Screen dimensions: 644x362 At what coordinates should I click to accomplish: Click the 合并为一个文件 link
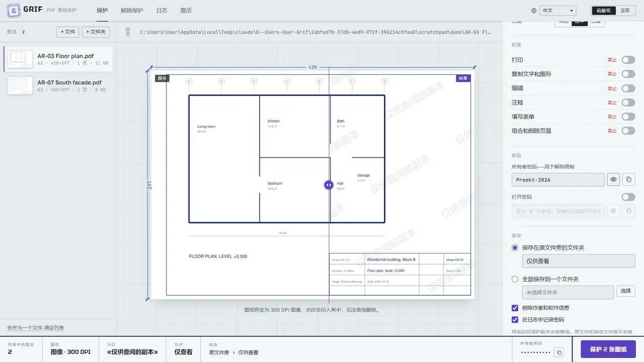tap(25, 328)
